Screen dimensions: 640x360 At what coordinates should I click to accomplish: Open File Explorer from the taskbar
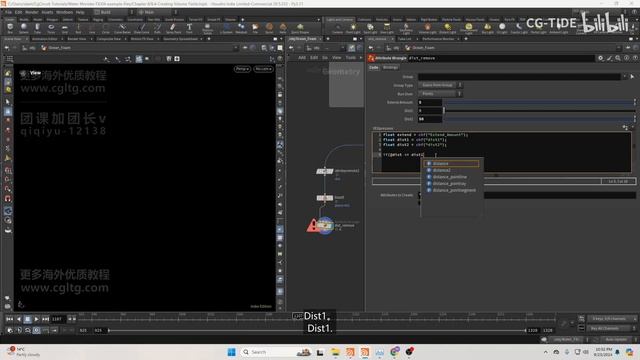pos(335,352)
